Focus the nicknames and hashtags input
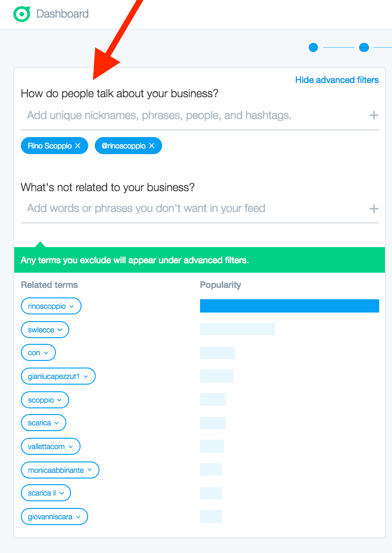Image resolution: width=392 pixels, height=553 pixels. (190, 115)
